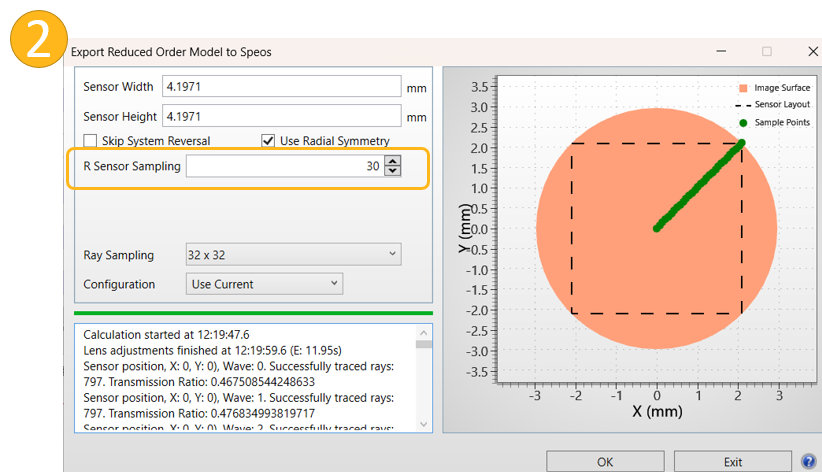Click the Exit button
822x472 pixels.
pos(732,462)
